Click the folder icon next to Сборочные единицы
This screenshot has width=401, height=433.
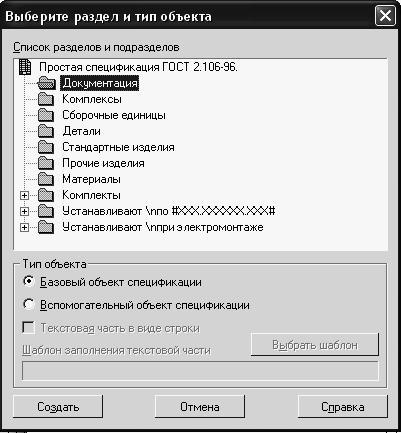click(46, 115)
